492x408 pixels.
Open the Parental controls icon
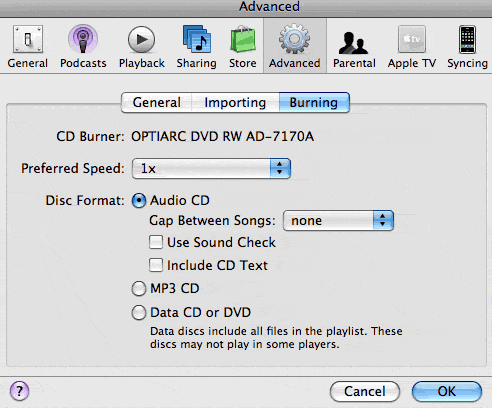point(354,43)
